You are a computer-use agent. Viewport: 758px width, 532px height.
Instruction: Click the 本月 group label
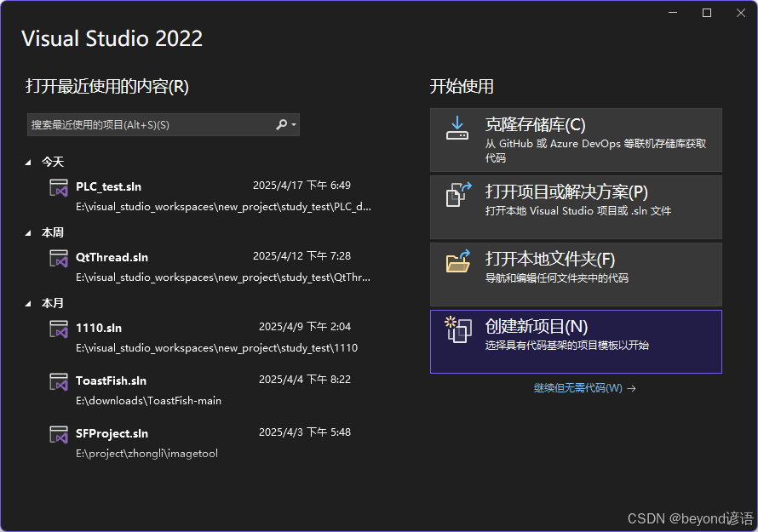tap(53, 303)
